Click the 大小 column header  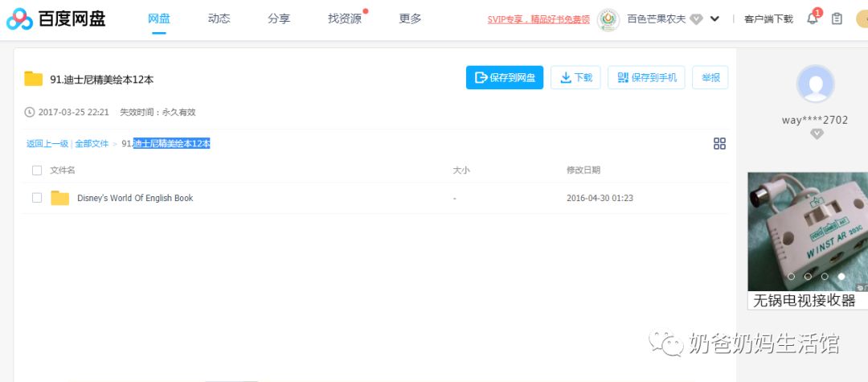[x=461, y=170]
